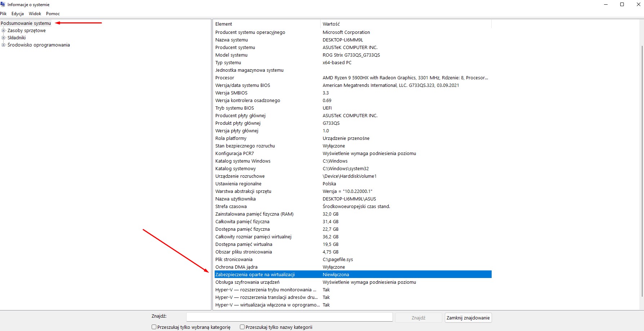Expand Środowisko oprogramowania tree node

click(x=4, y=45)
